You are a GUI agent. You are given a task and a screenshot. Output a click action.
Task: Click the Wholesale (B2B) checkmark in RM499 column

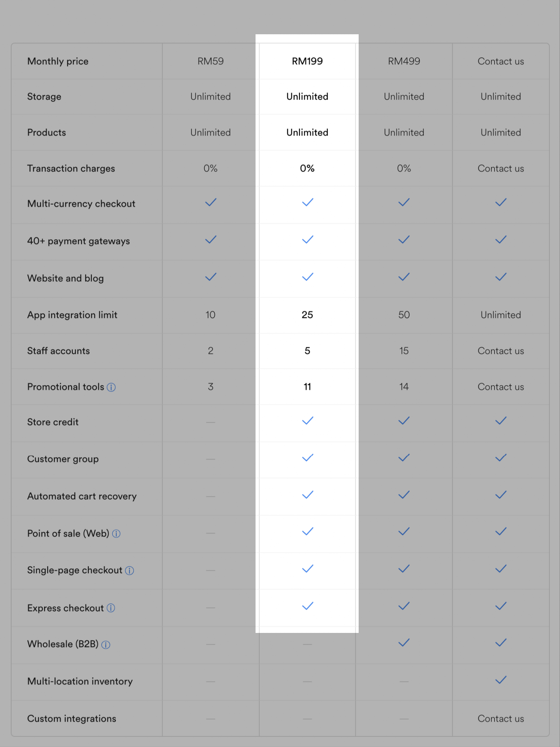(404, 643)
